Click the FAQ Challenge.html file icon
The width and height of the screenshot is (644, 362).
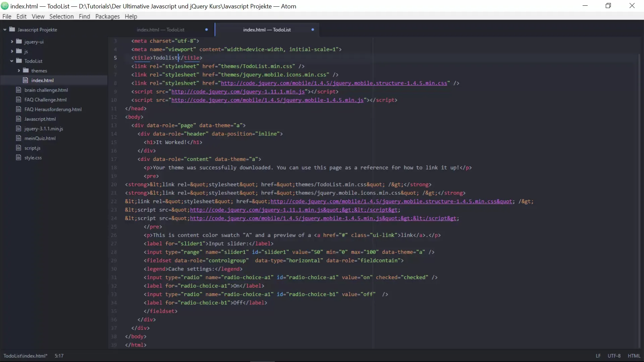click(18, 100)
